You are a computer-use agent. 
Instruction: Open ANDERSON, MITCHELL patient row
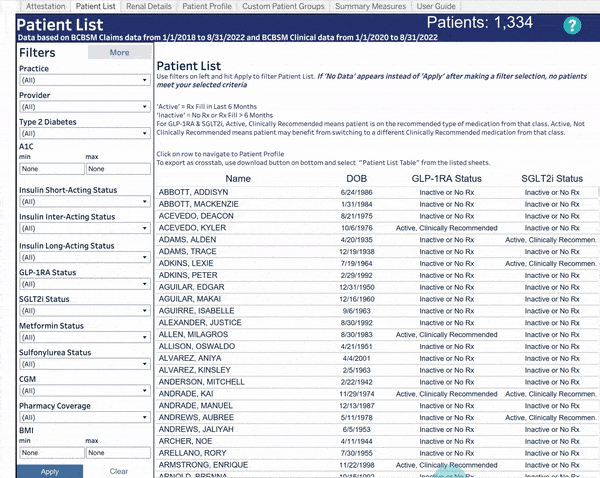coord(377,382)
